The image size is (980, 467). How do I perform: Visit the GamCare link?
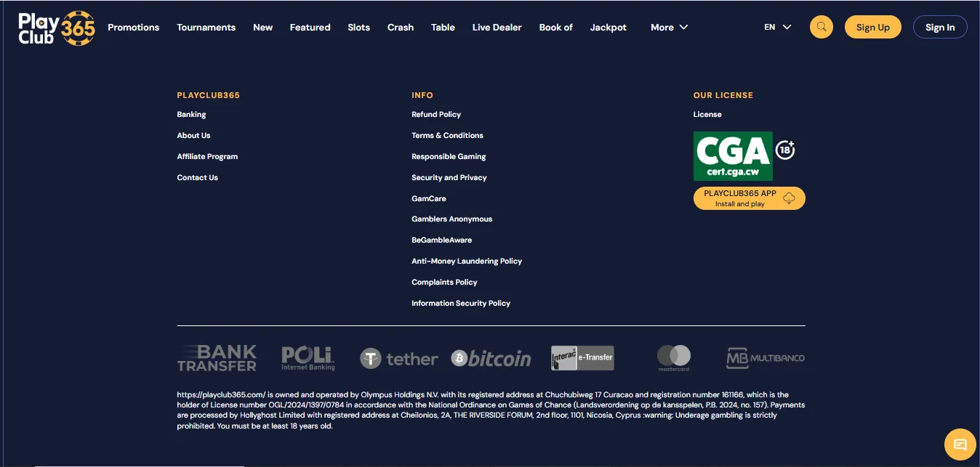(429, 199)
